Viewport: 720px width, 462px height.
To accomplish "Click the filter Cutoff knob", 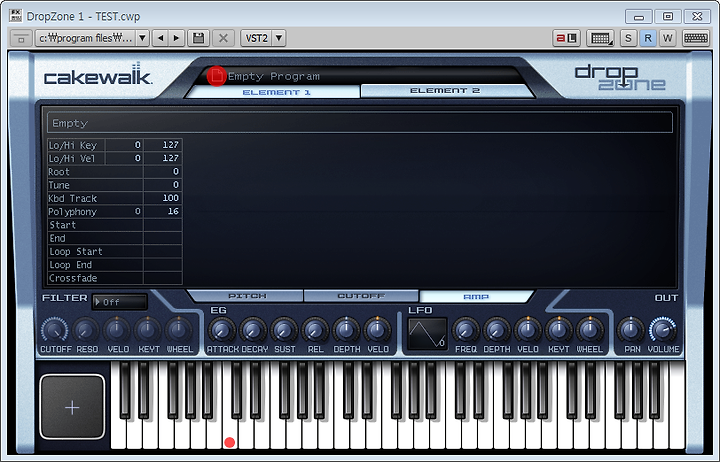I will coord(55,330).
